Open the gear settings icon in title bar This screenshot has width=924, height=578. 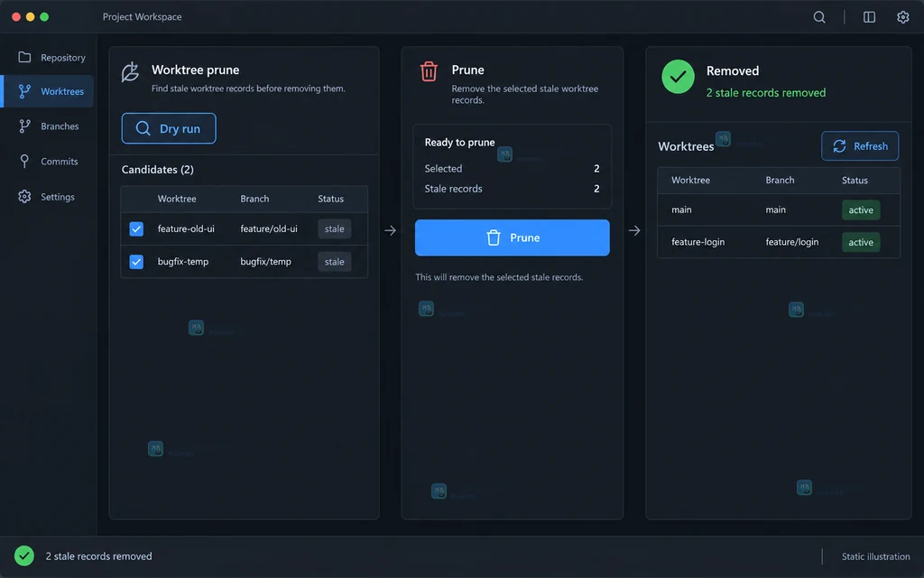click(902, 17)
